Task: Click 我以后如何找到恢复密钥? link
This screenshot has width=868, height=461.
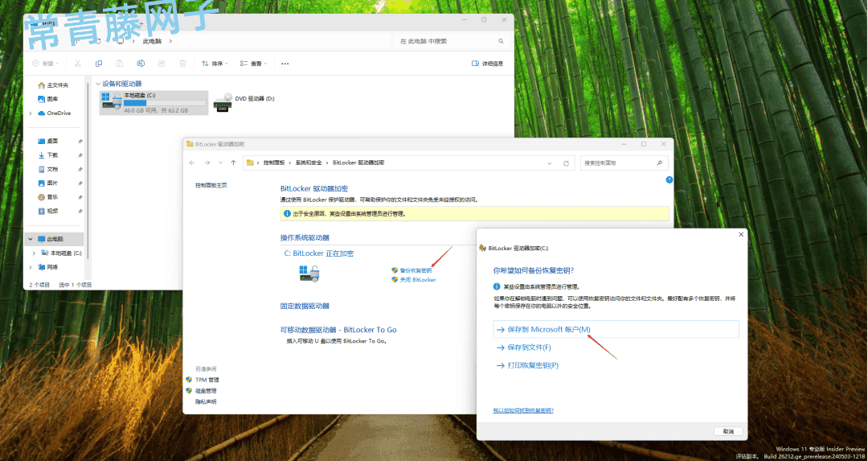Action: (523, 410)
